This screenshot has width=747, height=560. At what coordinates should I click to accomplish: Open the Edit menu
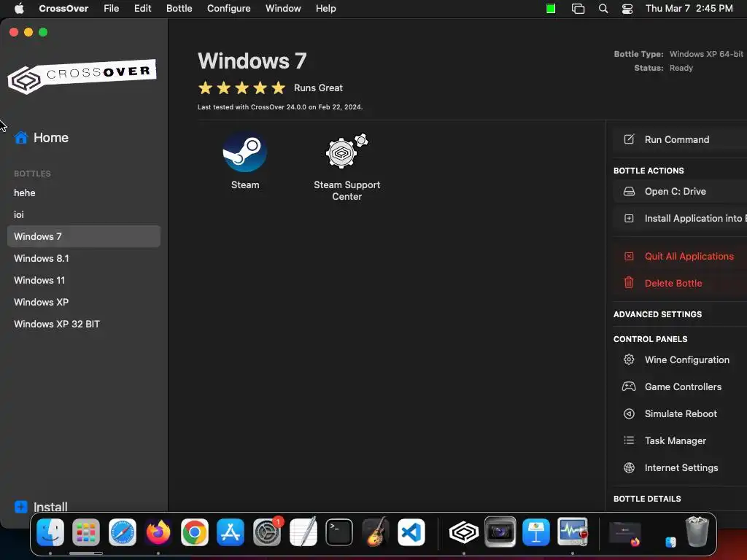[142, 8]
